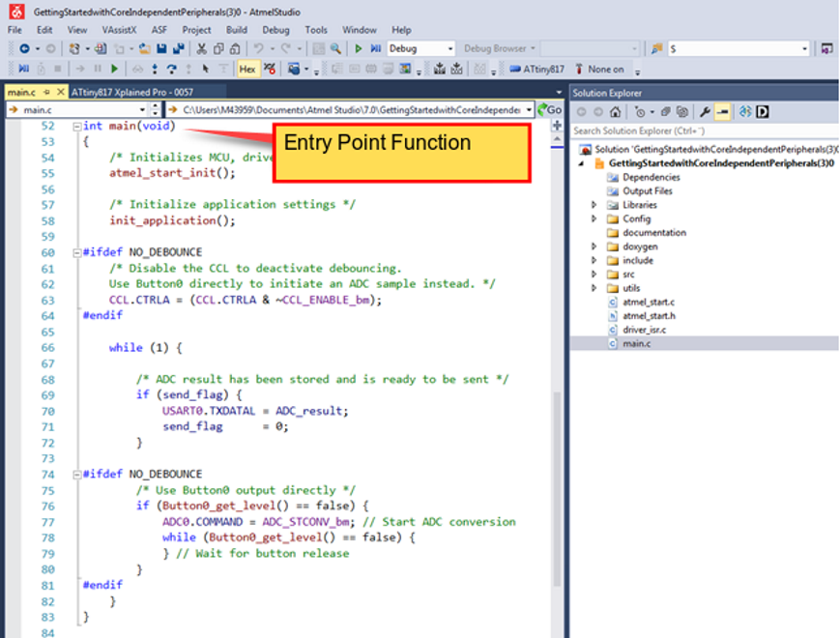This screenshot has height=638, width=840.
Task: Open the find combo box containing 'S'
Action: [739, 48]
